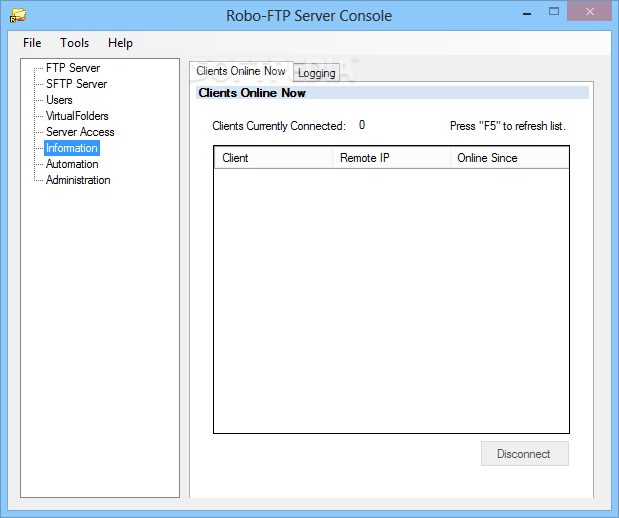Open the Help menu

click(120, 43)
